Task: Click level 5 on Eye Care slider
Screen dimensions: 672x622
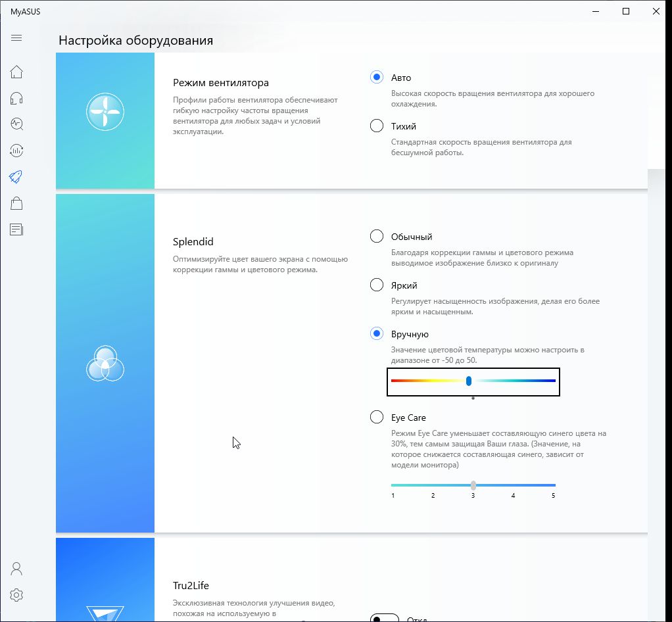Action: tap(553, 496)
